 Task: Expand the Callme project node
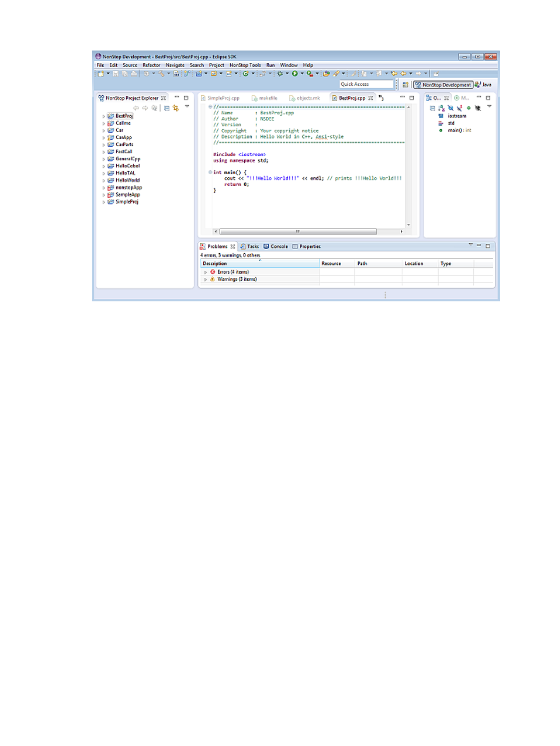click(x=104, y=123)
